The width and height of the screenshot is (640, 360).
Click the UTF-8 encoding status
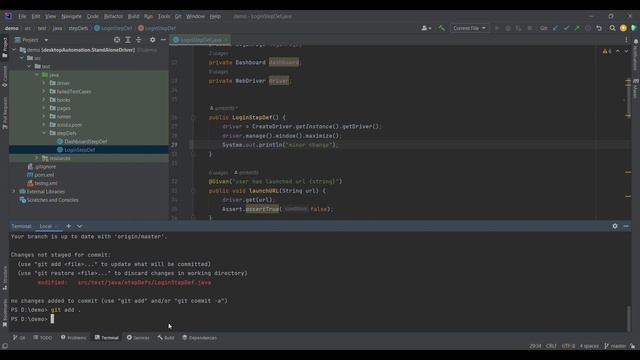[x=568, y=346]
